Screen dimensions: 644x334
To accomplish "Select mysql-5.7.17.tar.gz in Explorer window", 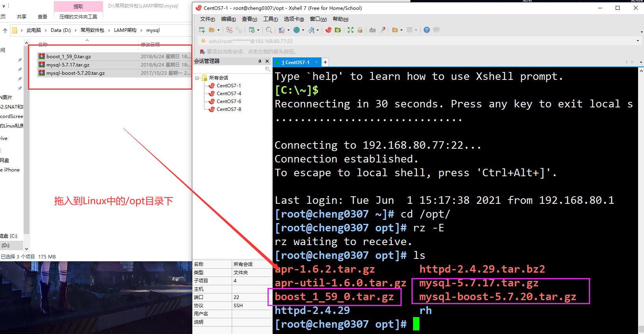I will tap(68, 65).
